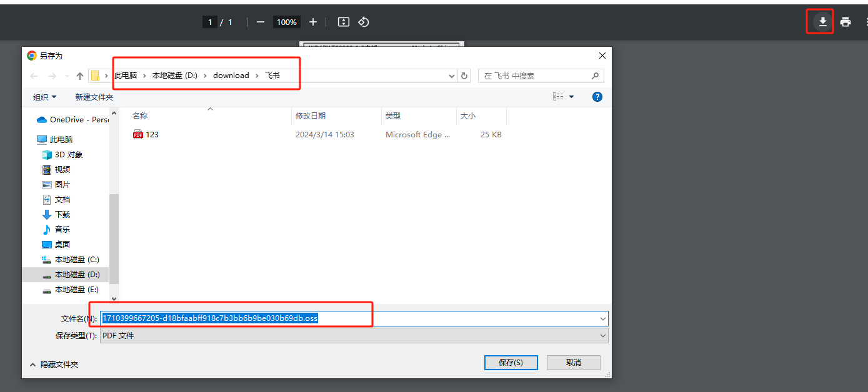Select 下载 folder in the sidebar
This screenshot has height=392, width=868.
click(56, 214)
